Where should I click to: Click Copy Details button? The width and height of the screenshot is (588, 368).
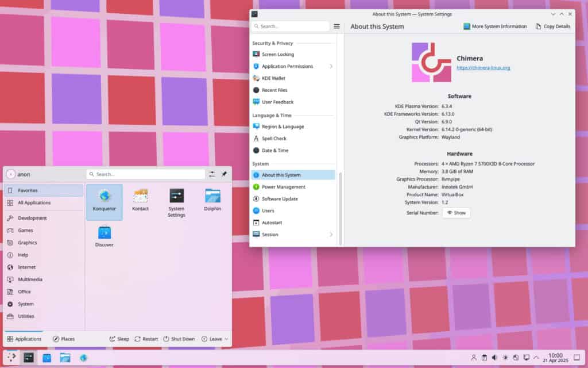click(553, 26)
